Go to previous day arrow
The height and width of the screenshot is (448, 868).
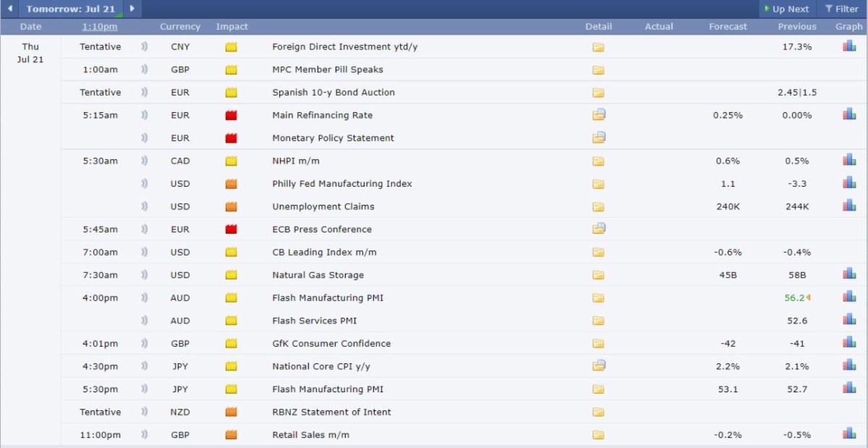[x=10, y=9]
